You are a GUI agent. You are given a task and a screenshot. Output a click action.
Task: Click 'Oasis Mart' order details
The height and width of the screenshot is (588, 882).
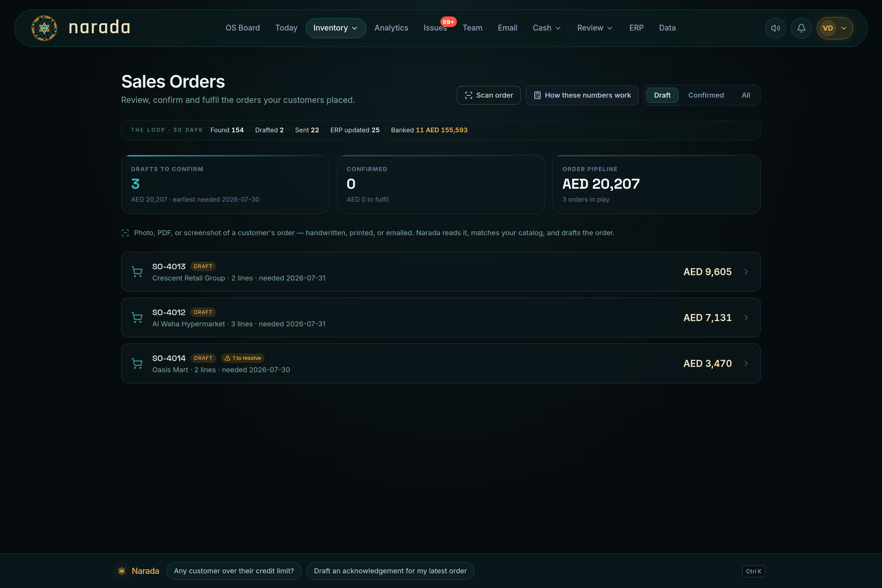[x=221, y=370]
